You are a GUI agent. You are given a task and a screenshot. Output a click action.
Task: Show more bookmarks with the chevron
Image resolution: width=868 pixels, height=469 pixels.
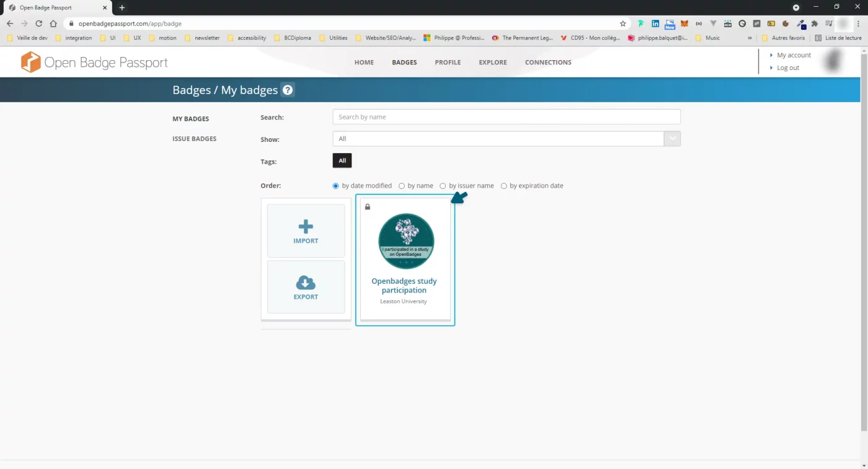tap(750, 38)
